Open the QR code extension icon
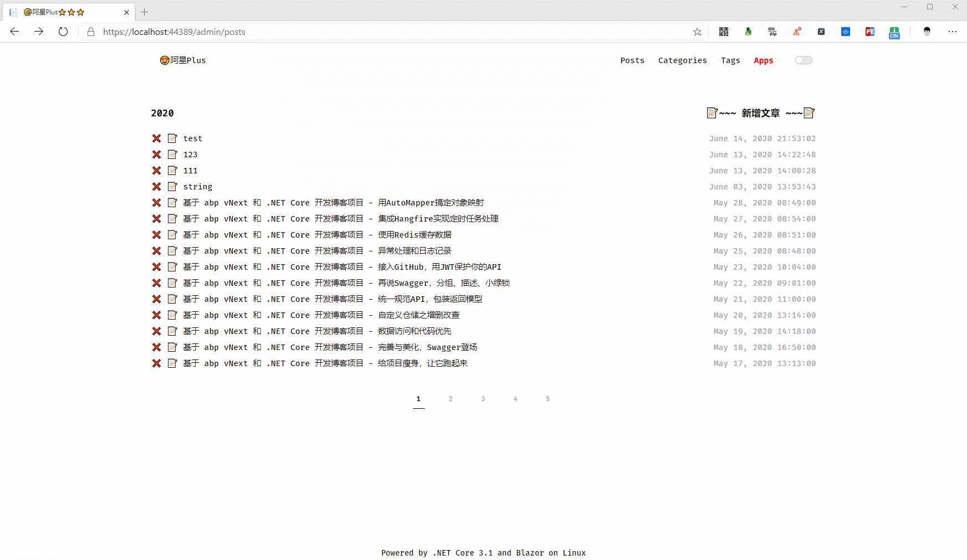 point(724,32)
